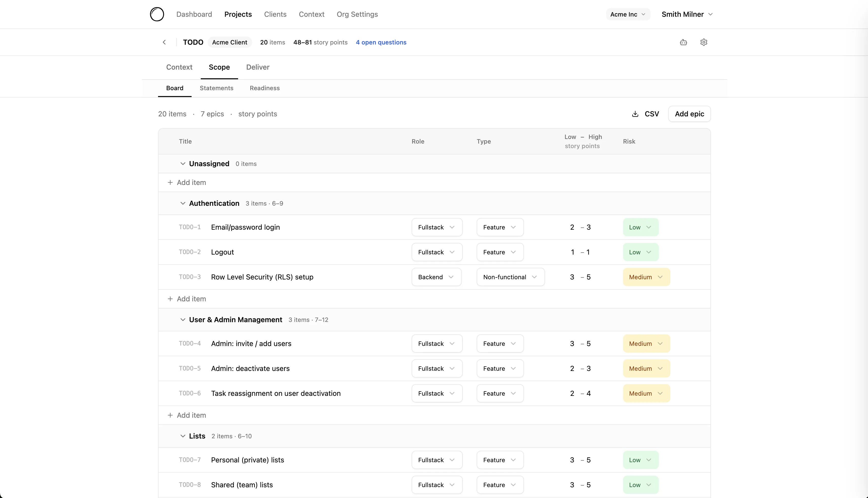Click the CSV download icon
Screen dimensions: 868x498
coord(635,114)
